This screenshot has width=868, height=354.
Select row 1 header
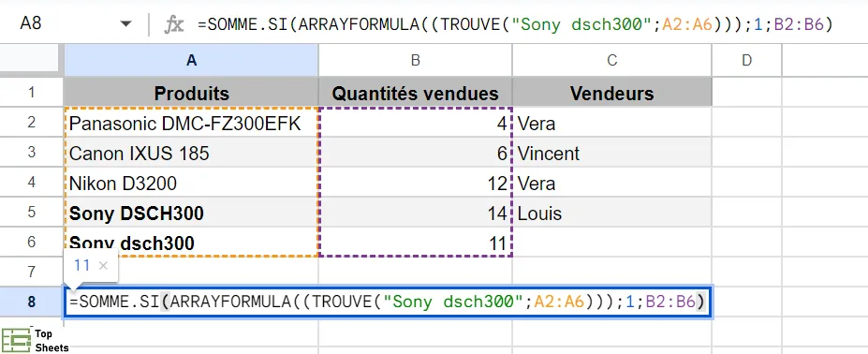pos(32,93)
